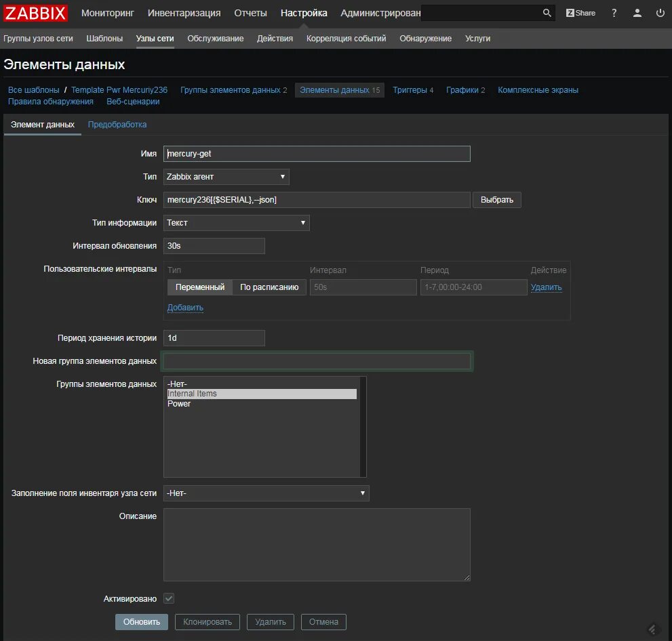
Task: Open the Тип dropdown showing Zabbix агент
Action: click(x=226, y=177)
